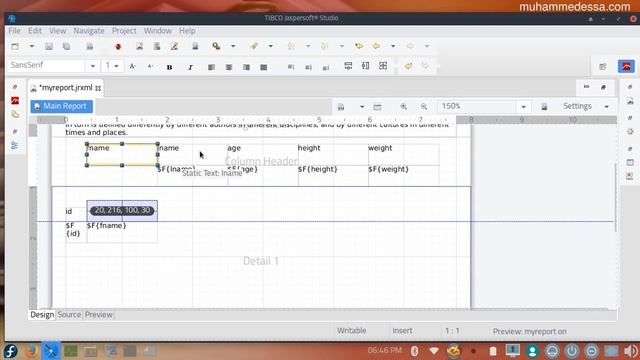640x360 pixels.
Task: Minimize the editor area
Action: (x=587, y=87)
